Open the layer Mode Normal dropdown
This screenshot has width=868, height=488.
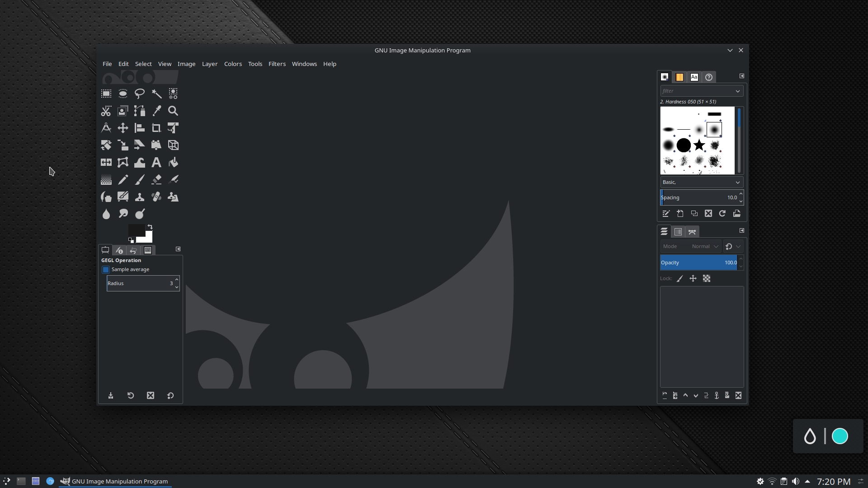690,246
